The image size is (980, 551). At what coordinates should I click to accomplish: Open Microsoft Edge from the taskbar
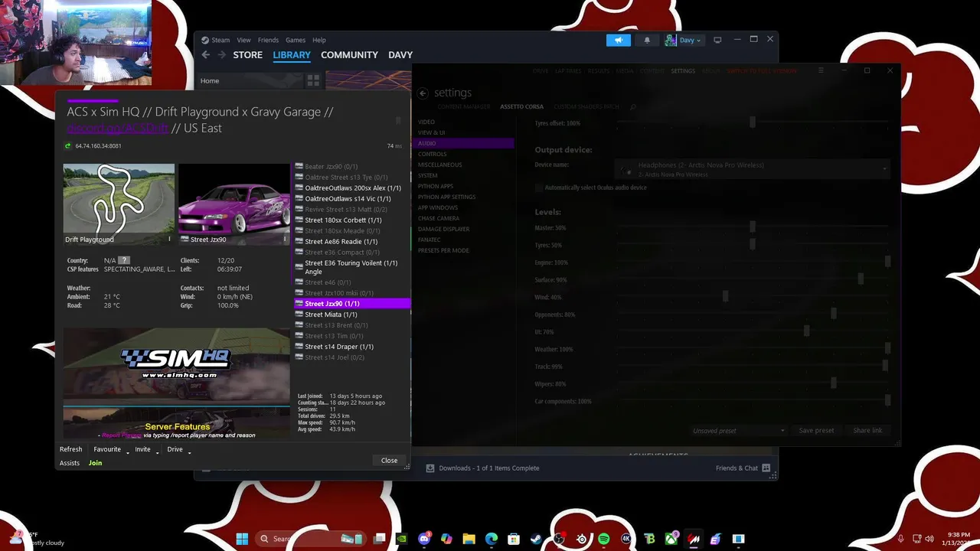492,539
